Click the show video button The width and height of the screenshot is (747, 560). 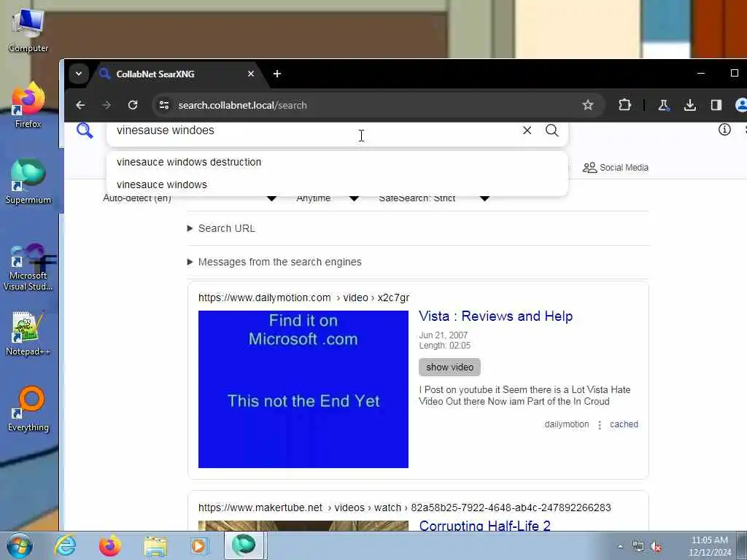click(x=449, y=367)
